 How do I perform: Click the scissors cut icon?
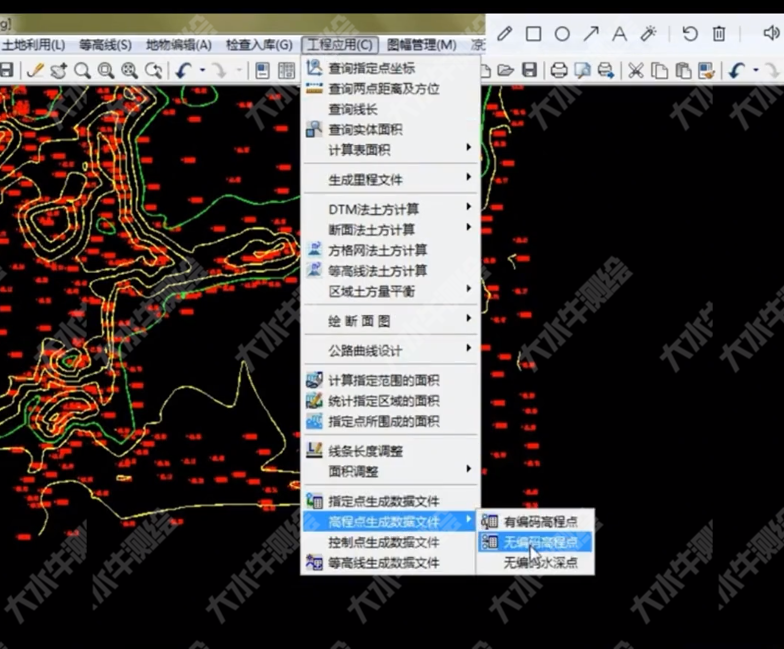[635, 70]
